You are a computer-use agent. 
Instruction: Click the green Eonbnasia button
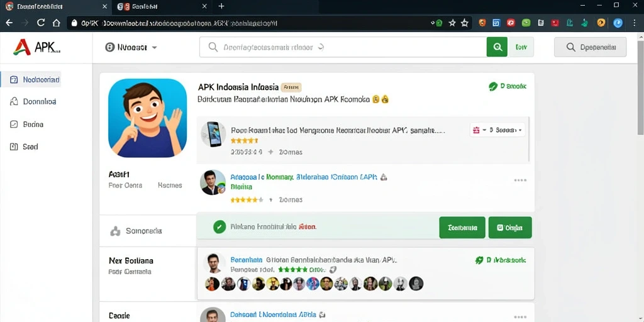(462, 228)
